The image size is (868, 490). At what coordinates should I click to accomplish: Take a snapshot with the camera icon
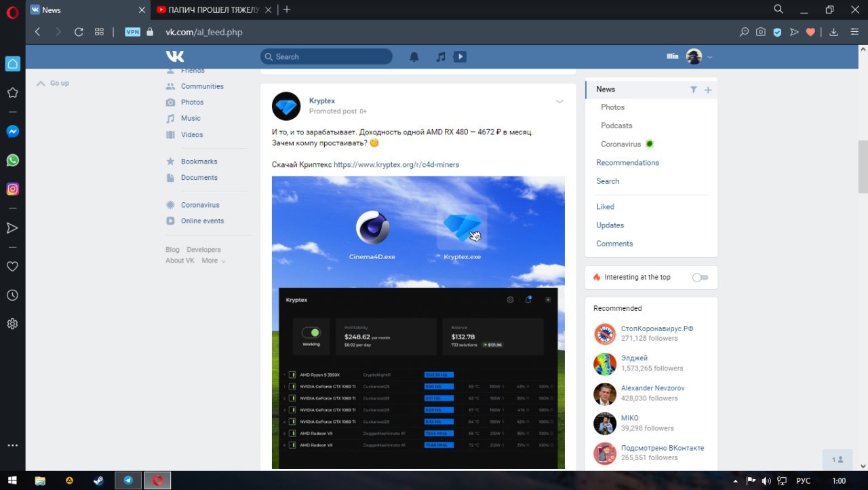[761, 32]
